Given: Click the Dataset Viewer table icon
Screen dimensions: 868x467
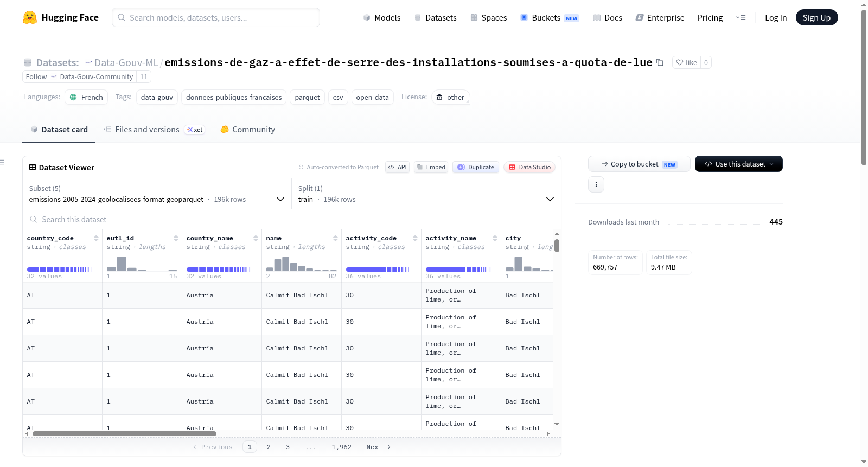Looking at the screenshot, I should click(x=33, y=167).
